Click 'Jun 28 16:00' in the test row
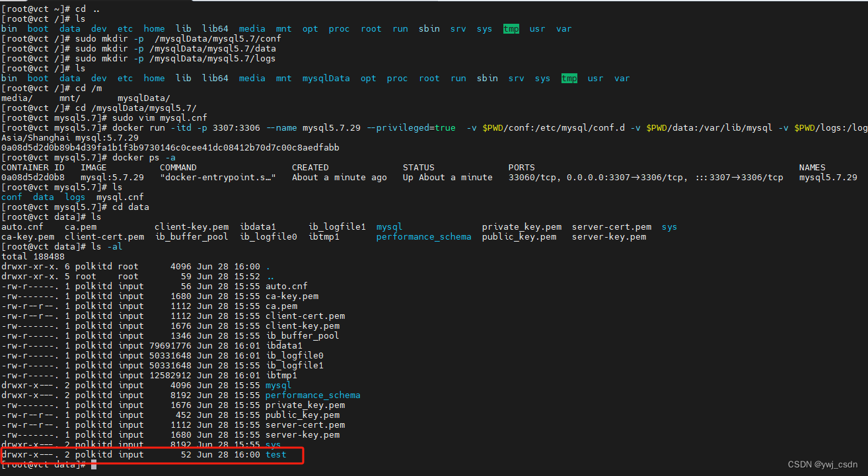Viewport: 868px width, 476px height. pos(229,455)
